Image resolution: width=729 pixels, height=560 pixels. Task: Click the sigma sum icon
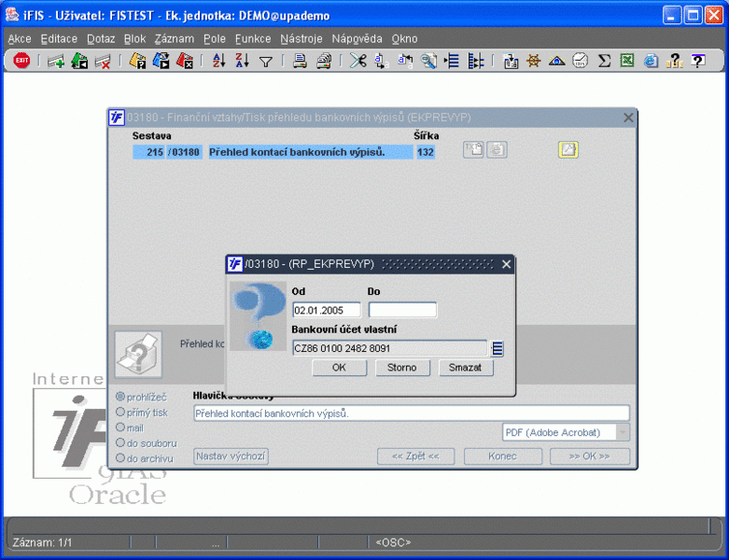pyautogui.click(x=604, y=61)
